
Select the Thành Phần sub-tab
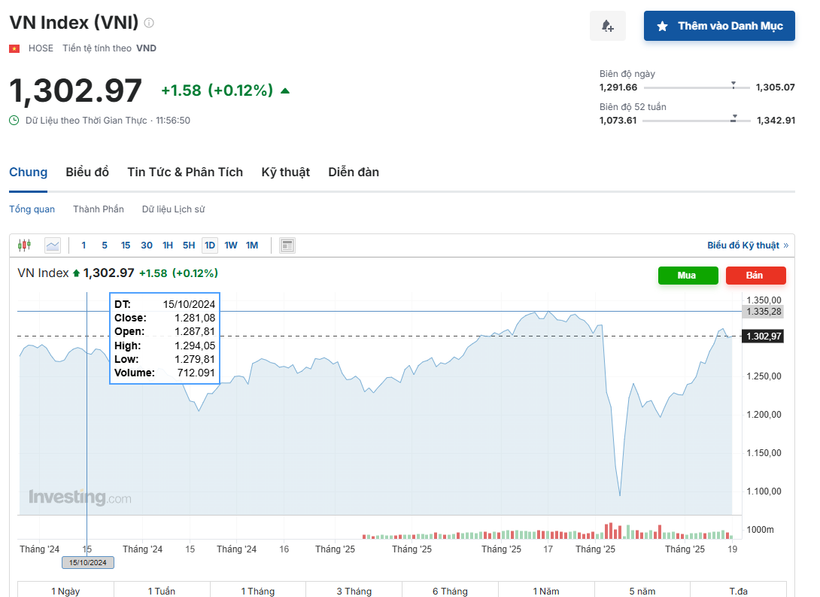point(98,209)
